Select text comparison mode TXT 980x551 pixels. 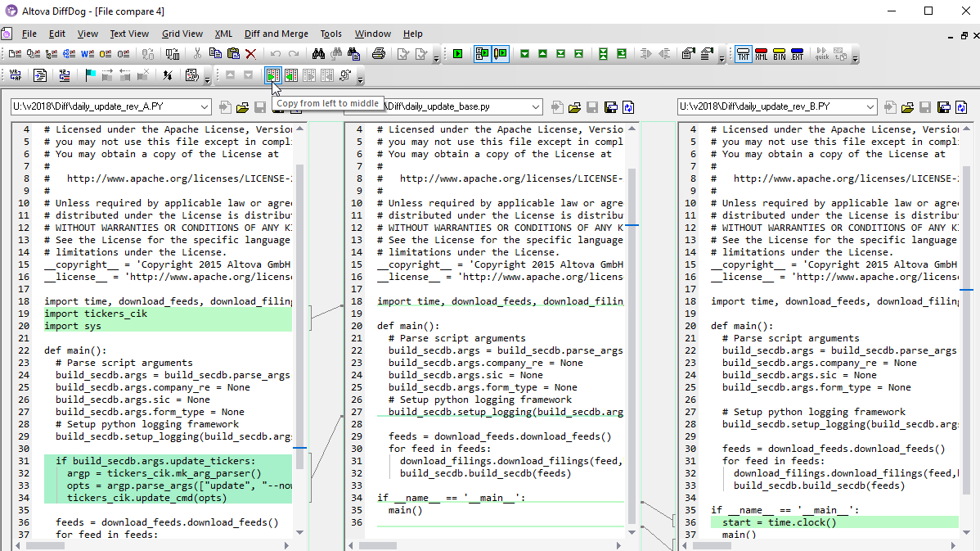pos(743,54)
